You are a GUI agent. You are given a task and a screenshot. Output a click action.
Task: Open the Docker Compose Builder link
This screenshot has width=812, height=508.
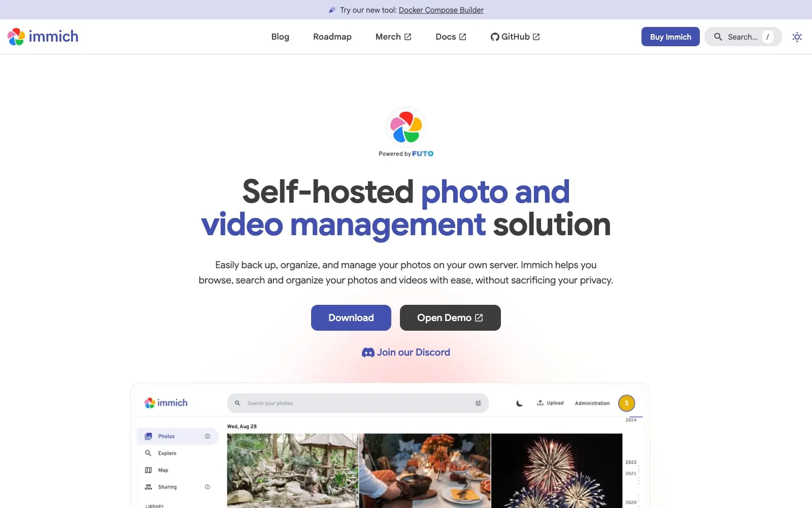coord(441,10)
